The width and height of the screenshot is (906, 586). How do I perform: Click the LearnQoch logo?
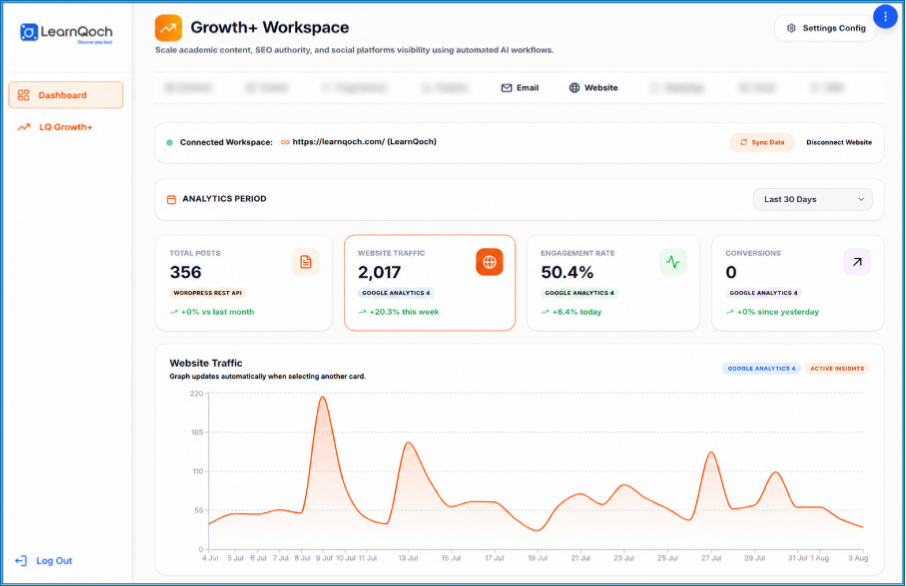(x=66, y=33)
